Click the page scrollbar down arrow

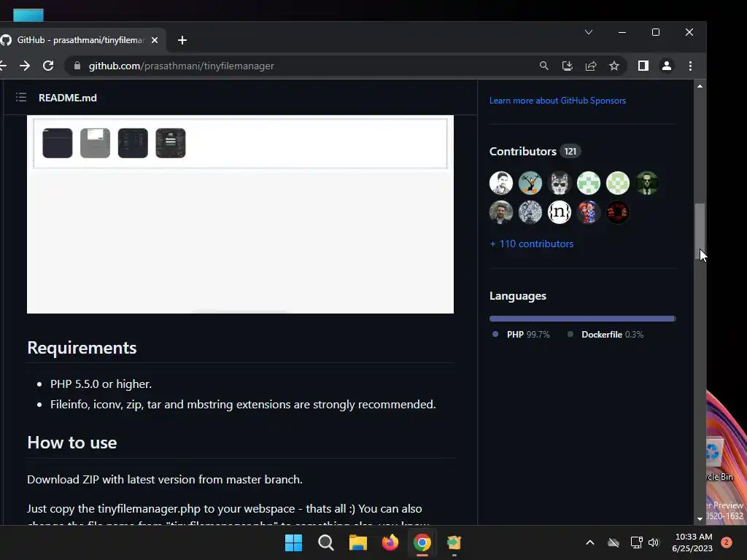coord(700,519)
